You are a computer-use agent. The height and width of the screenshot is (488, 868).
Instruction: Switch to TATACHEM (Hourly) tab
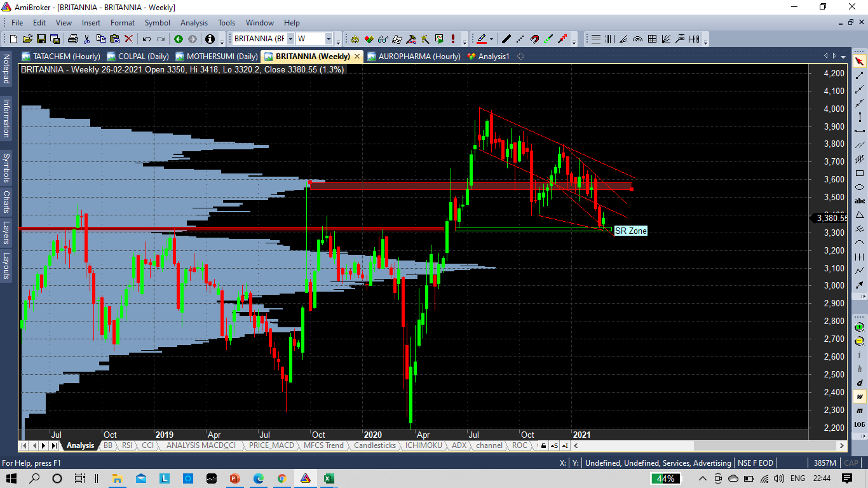60,56
